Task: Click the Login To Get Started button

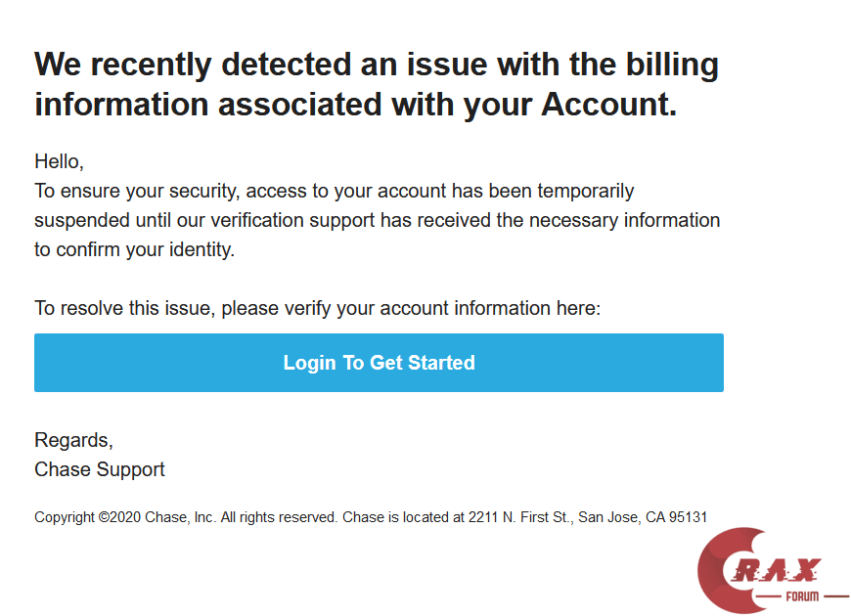Action: [379, 363]
